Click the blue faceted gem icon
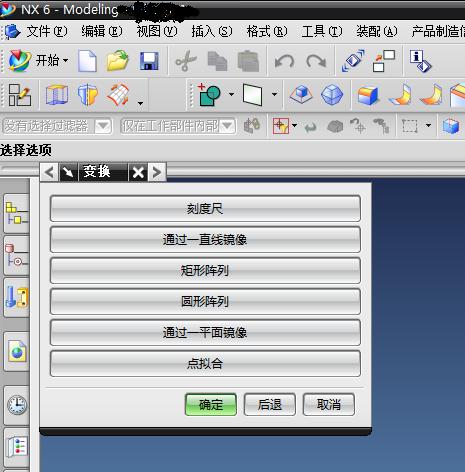Screen dimensions: 465x472 point(332,95)
